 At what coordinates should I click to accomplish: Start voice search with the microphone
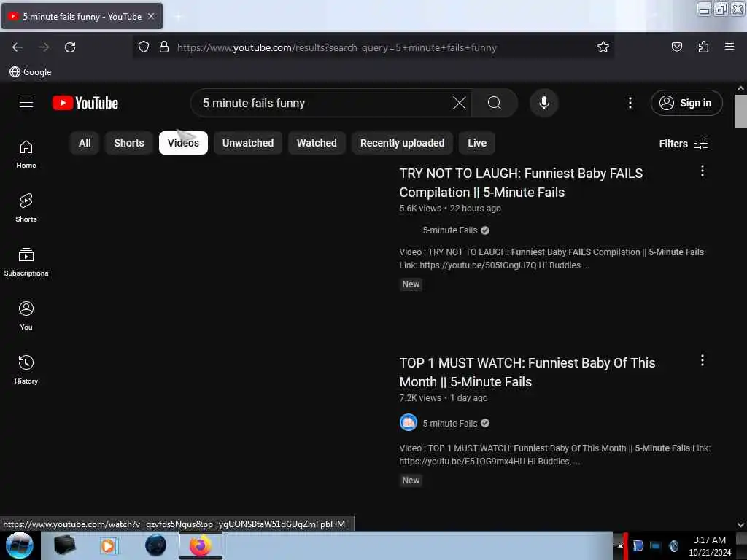coord(543,103)
